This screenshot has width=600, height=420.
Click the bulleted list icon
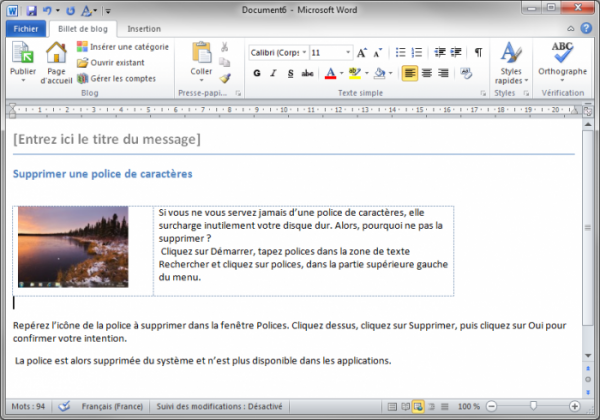pos(401,52)
